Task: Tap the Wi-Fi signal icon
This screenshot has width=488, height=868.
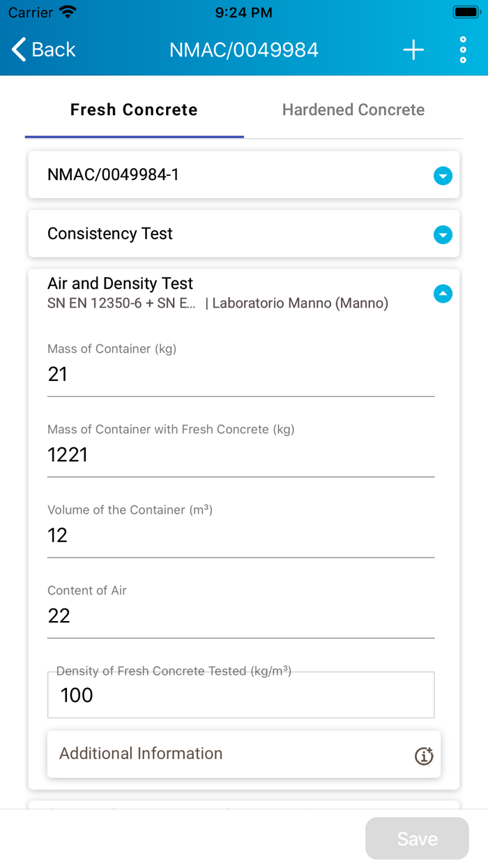Action: pos(68,13)
